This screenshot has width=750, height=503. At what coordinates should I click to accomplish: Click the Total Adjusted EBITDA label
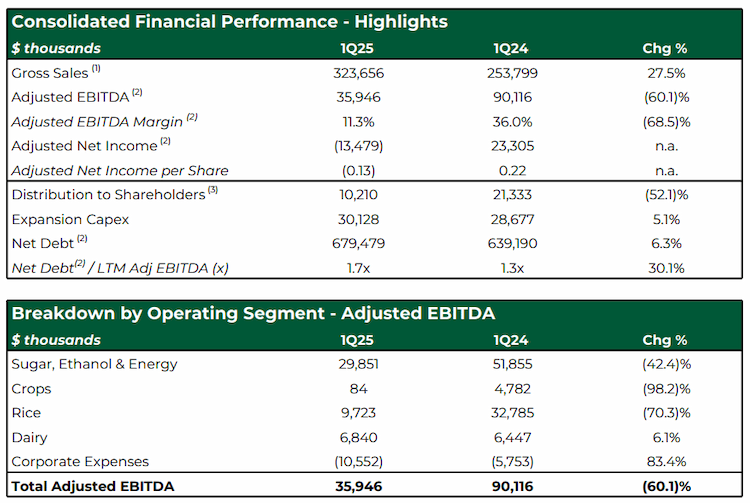coord(93,486)
